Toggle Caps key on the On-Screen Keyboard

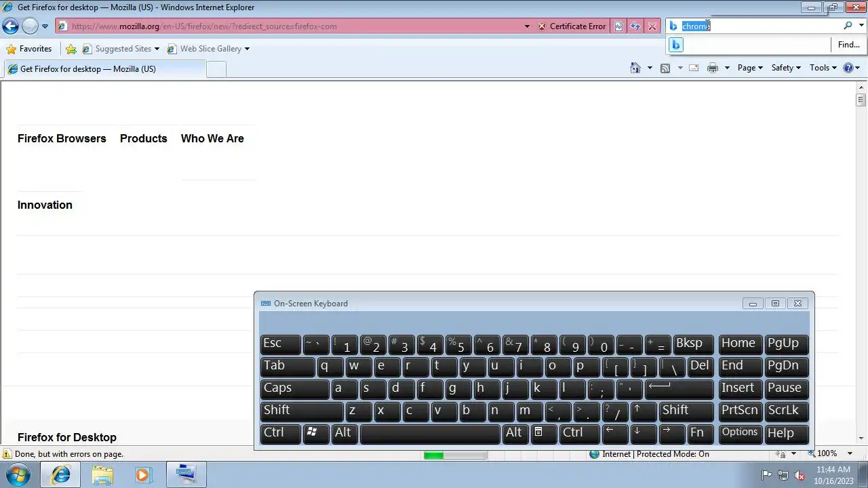tap(294, 388)
